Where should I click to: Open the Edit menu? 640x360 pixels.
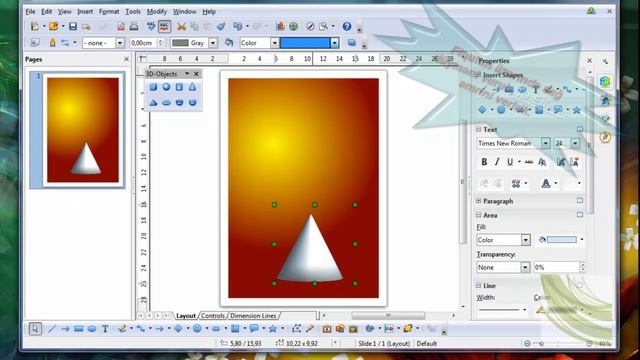[x=47, y=11]
